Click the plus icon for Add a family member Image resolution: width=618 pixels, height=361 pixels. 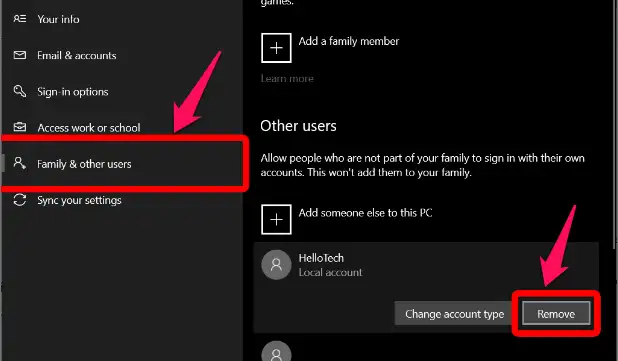(x=276, y=48)
